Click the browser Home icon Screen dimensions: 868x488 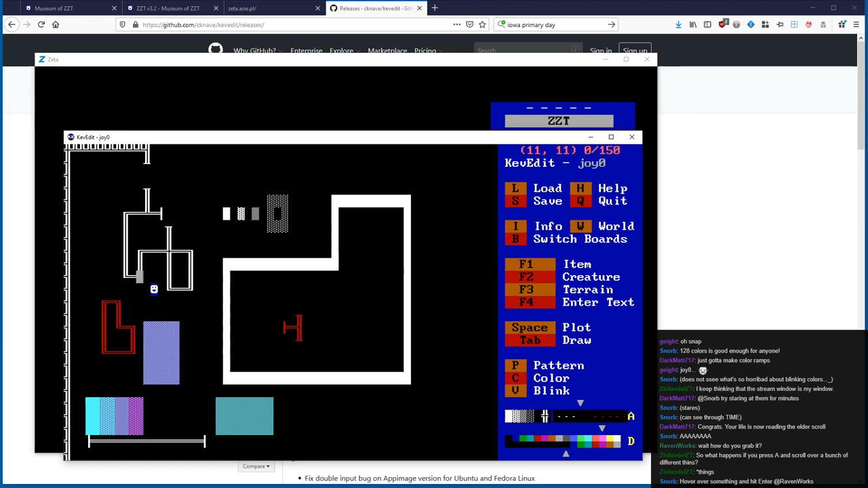coord(56,24)
